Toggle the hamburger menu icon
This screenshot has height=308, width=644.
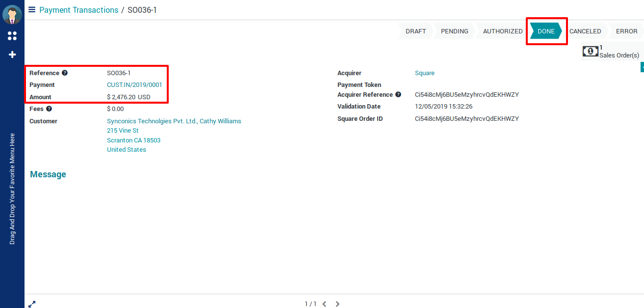pos(32,10)
